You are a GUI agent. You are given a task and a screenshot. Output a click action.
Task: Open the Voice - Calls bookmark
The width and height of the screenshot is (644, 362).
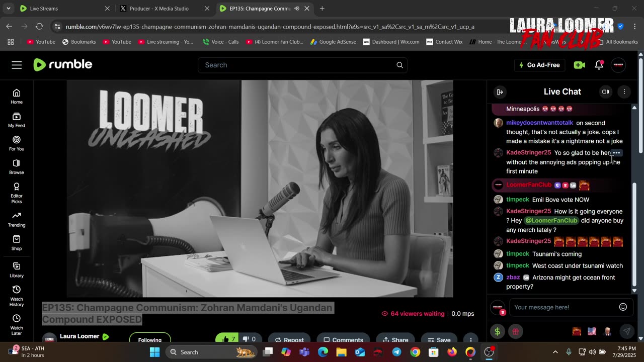click(x=220, y=42)
